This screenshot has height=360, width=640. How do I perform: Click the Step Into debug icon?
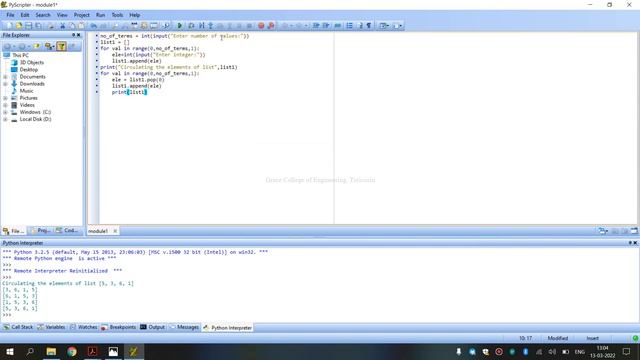[211, 26]
